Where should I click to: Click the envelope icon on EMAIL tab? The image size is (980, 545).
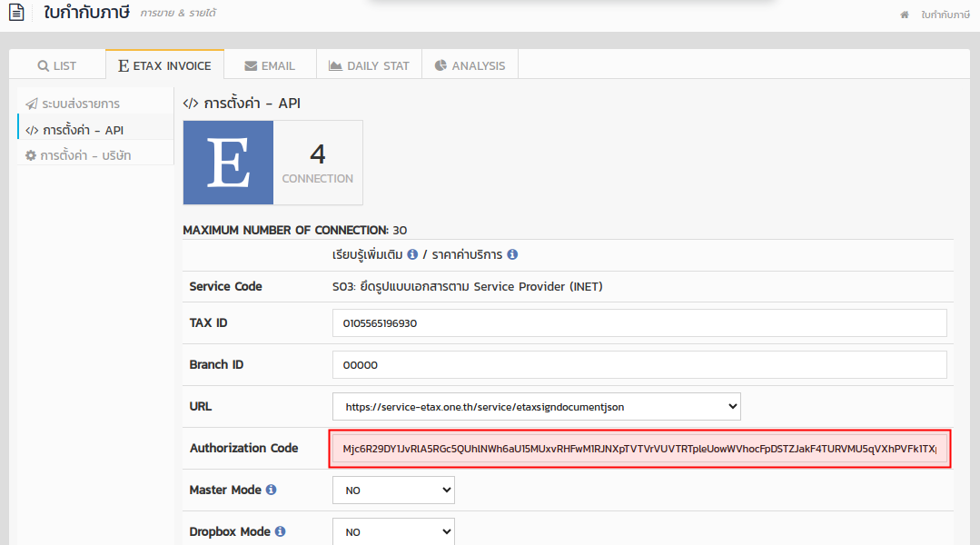pyautogui.click(x=251, y=65)
